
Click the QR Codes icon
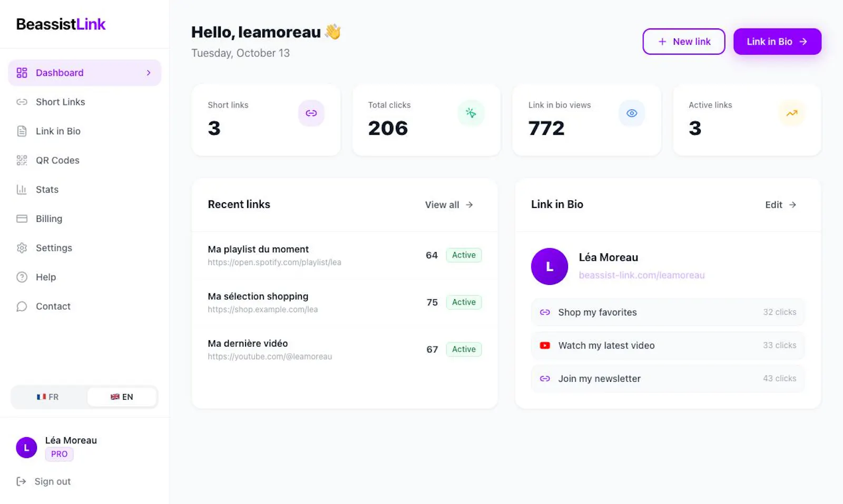pyautogui.click(x=22, y=160)
